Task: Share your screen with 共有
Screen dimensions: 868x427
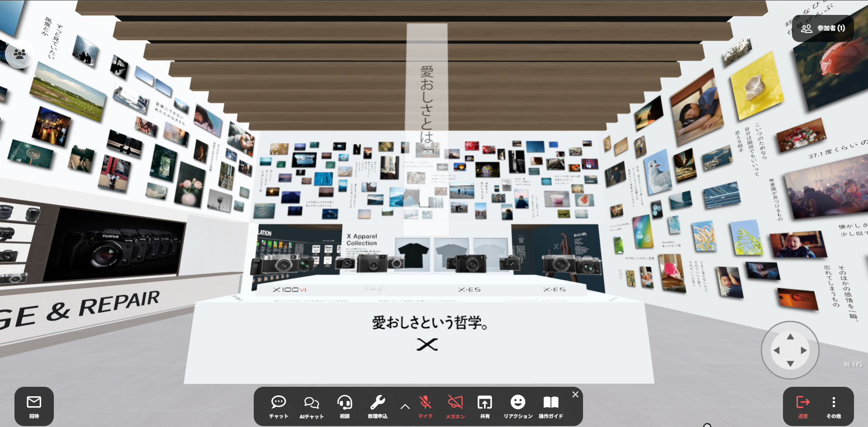Action: (x=485, y=407)
